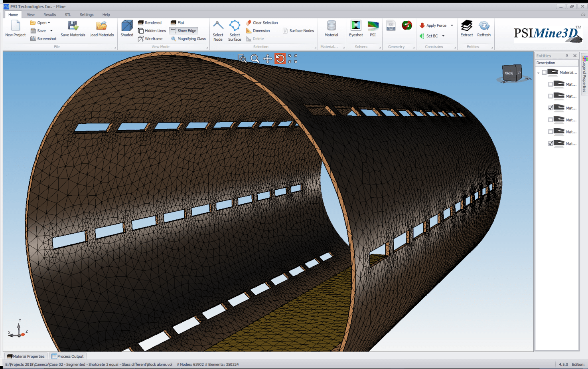Uncheck the sixth child Mat... checkbox
Screen dimensions: 588x369
click(x=551, y=144)
